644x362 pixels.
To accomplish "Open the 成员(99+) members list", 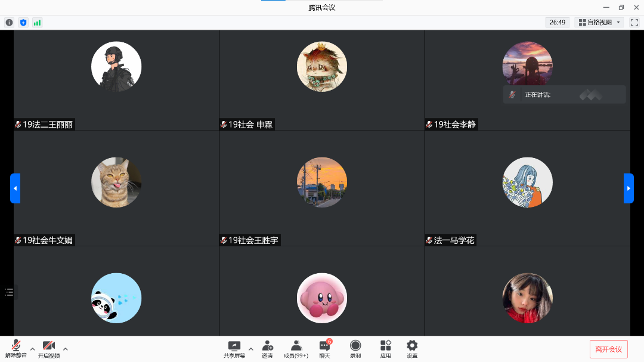I will coord(296,349).
